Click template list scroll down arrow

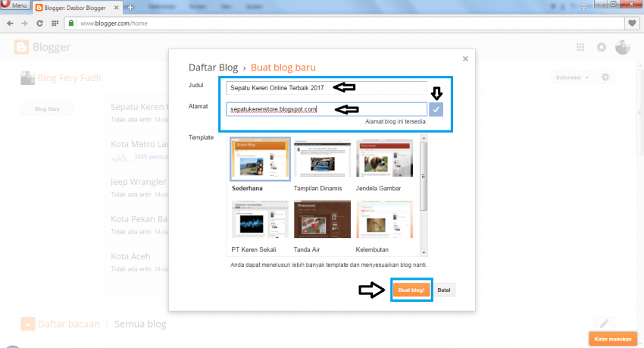point(424,252)
